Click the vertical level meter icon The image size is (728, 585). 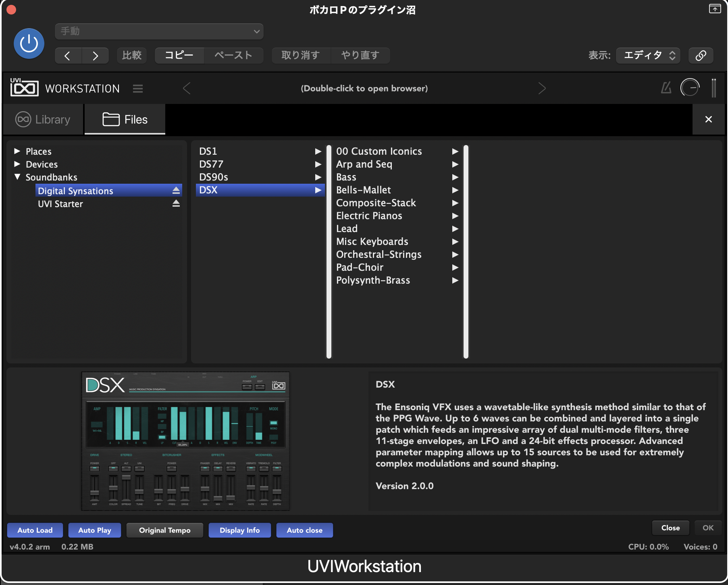pyautogui.click(x=714, y=87)
